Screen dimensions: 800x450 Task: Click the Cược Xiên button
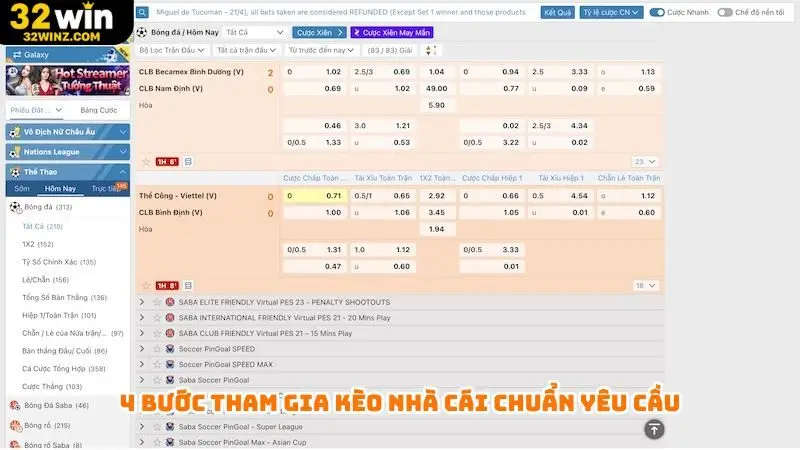click(319, 32)
